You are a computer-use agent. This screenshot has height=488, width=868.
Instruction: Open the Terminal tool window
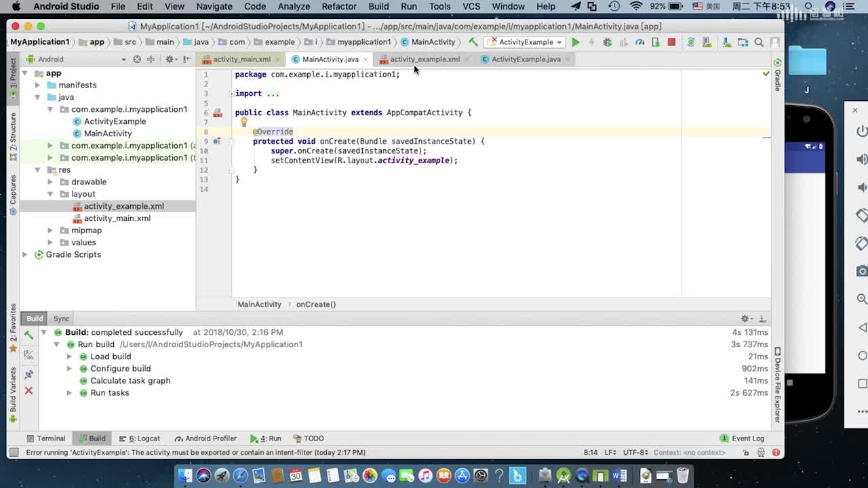(x=45, y=439)
